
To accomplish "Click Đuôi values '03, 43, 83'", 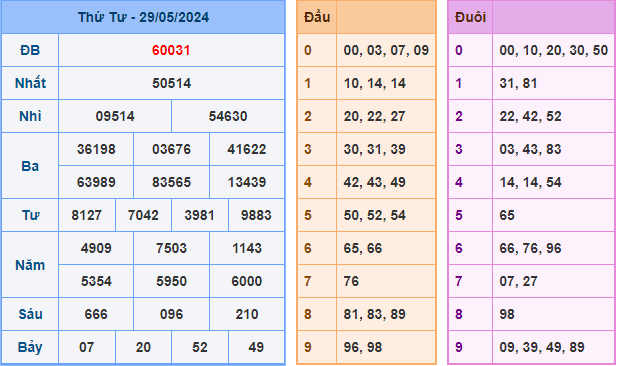I will click(x=530, y=150).
